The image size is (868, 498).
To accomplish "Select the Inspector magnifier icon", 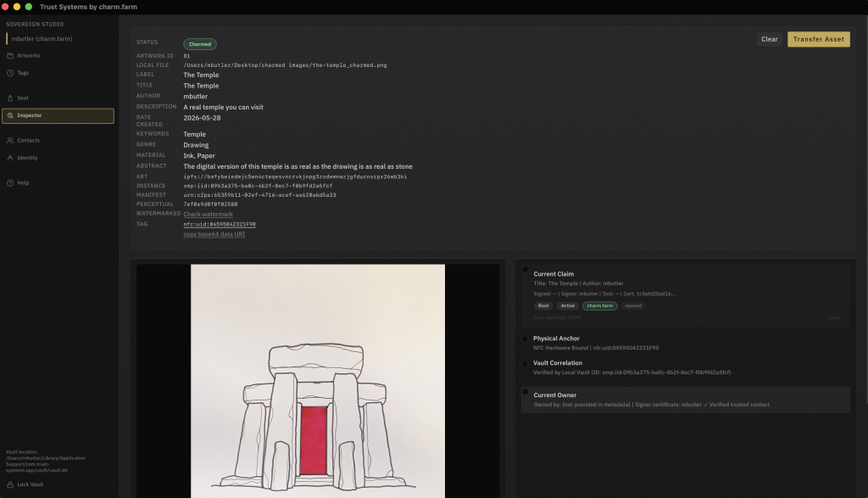I will [10, 115].
